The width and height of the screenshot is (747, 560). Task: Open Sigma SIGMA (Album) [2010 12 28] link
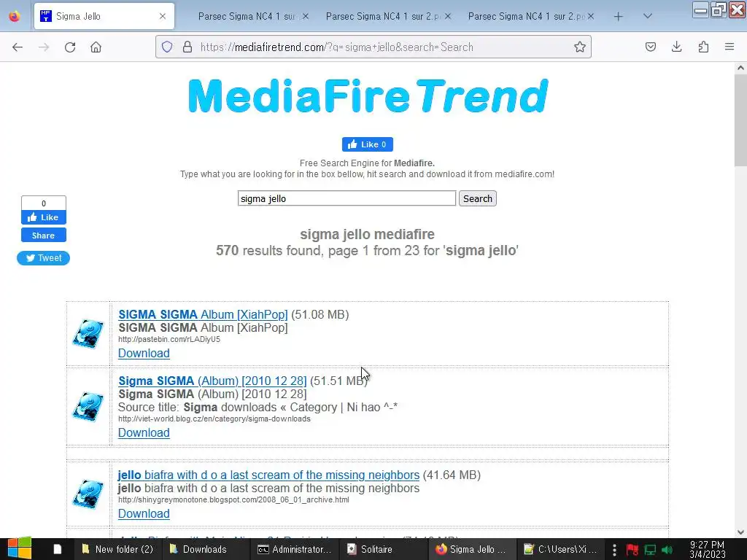coord(212,381)
